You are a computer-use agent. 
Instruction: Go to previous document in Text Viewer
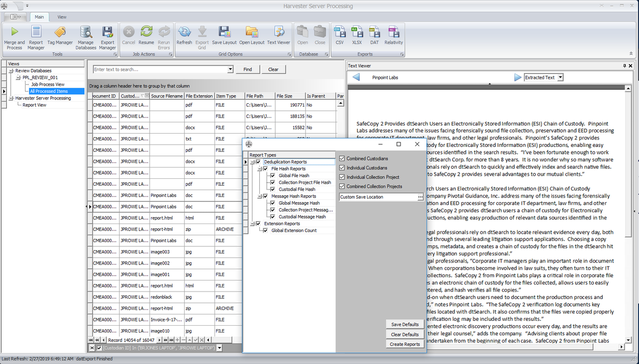tap(356, 77)
